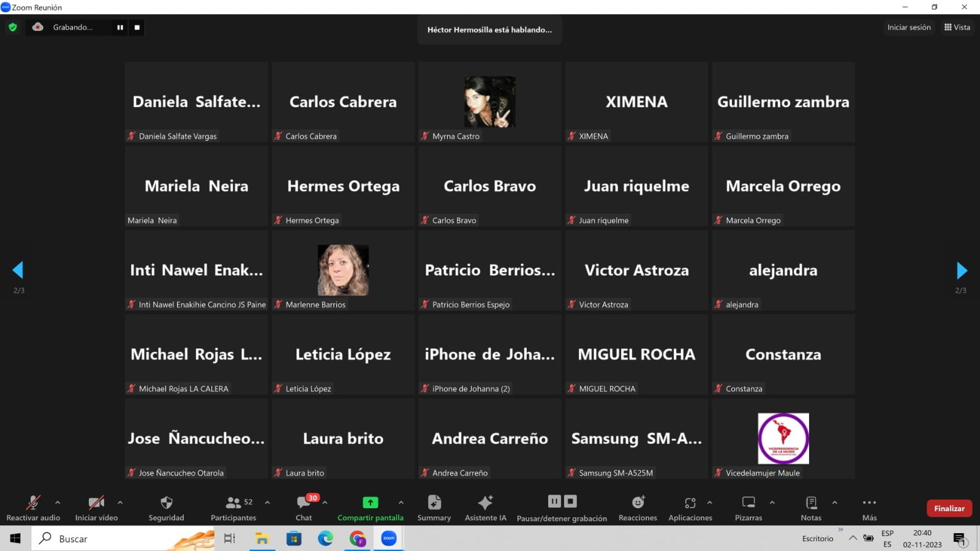This screenshot has width=980, height=551.
Task: Expand audio options arrow beside microphone
Action: coord(58,502)
